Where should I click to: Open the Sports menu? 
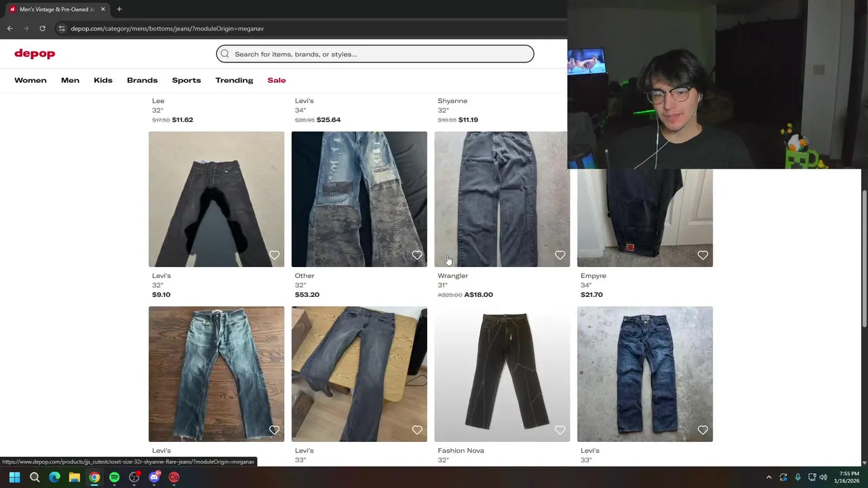186,80
